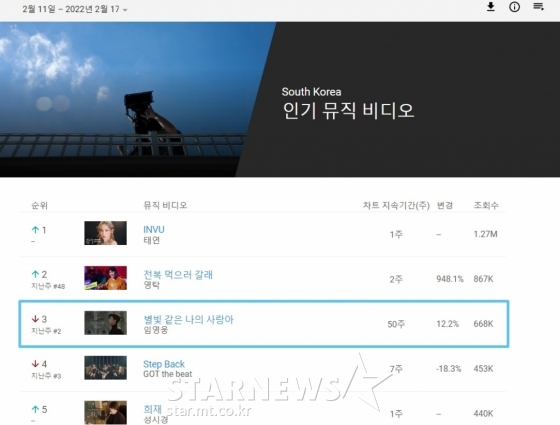560x425 pixels.
Task: Open the 전복 먹으러 갈래 video link
Action: [x=178, y=275]
